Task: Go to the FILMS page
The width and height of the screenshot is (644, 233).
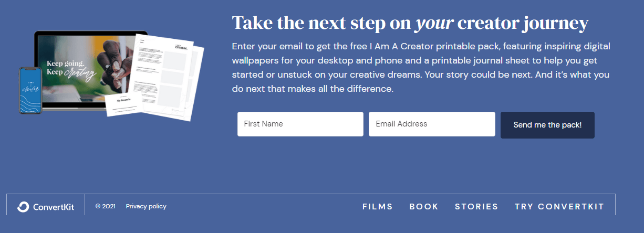Action: click(x=377, y=207)
